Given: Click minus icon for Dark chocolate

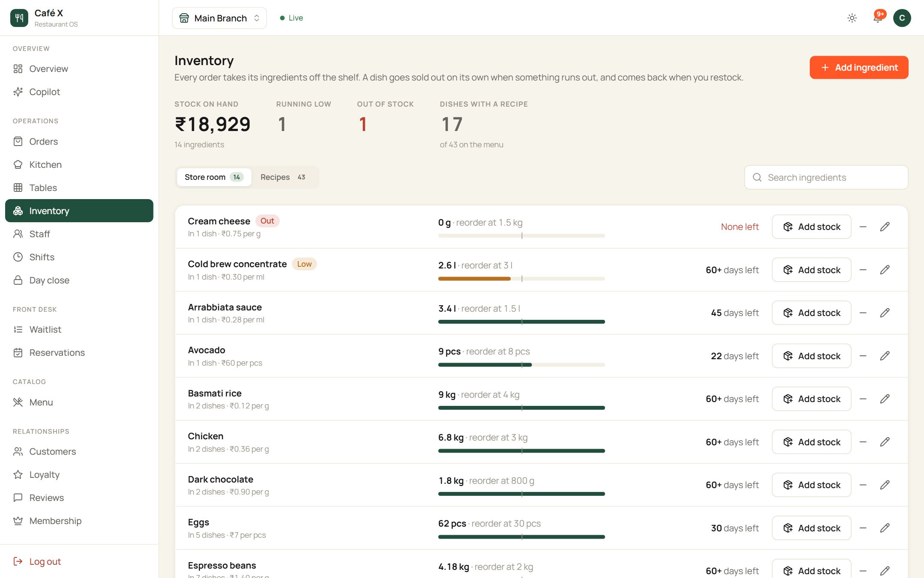Looking at the screenshot, I should [863, 485].
